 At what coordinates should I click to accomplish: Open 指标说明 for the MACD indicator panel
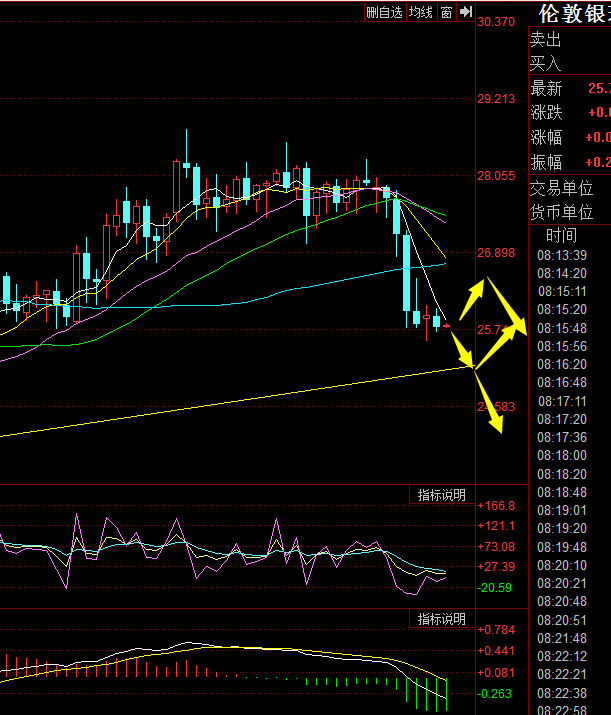(x=441, y=619)
